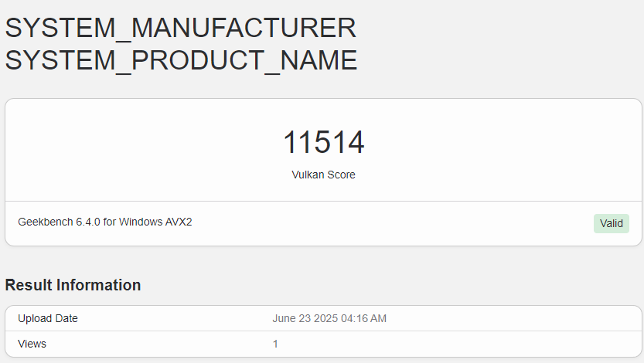Screen dimensions: 644x363
Task: Click the word Date in Upload Date
Action: (x=66, y=318)
